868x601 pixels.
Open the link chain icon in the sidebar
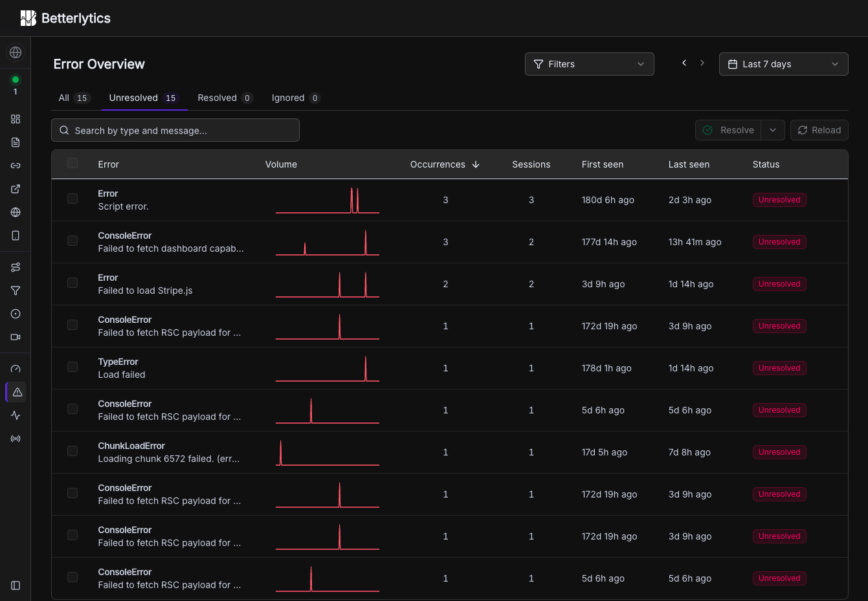point(16,166)
